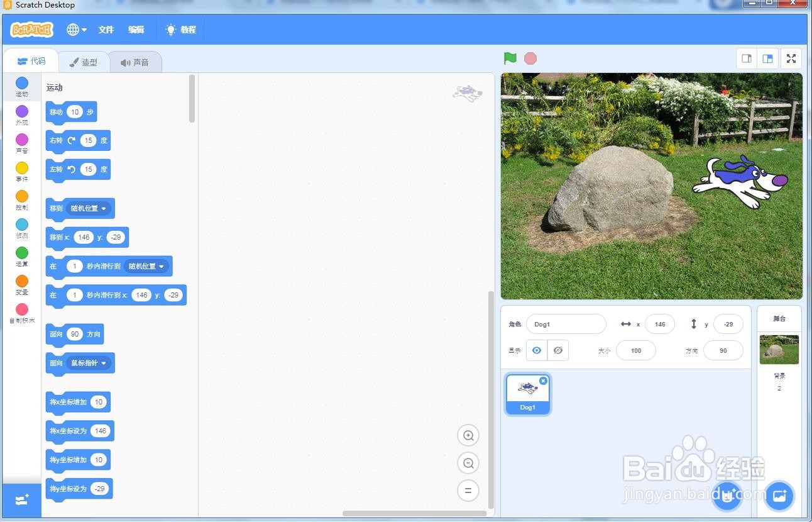Hide the sprite with crossed-eye button

point(558,350)
